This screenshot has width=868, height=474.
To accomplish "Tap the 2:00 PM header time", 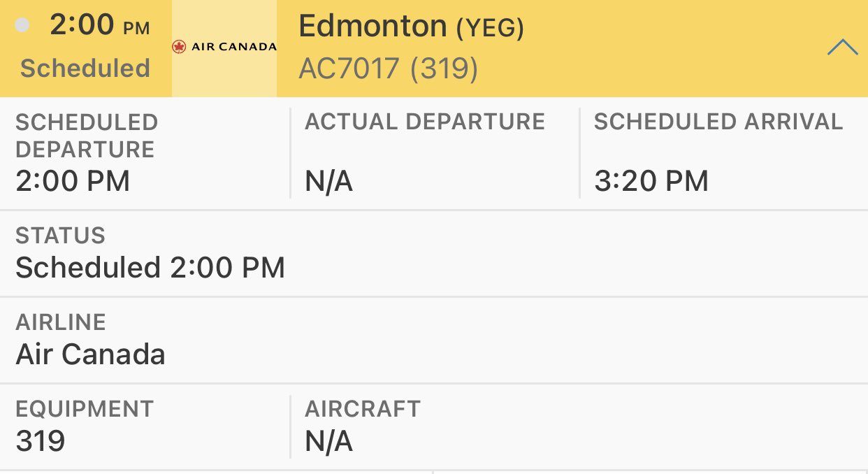I will [x=100, y=25].
